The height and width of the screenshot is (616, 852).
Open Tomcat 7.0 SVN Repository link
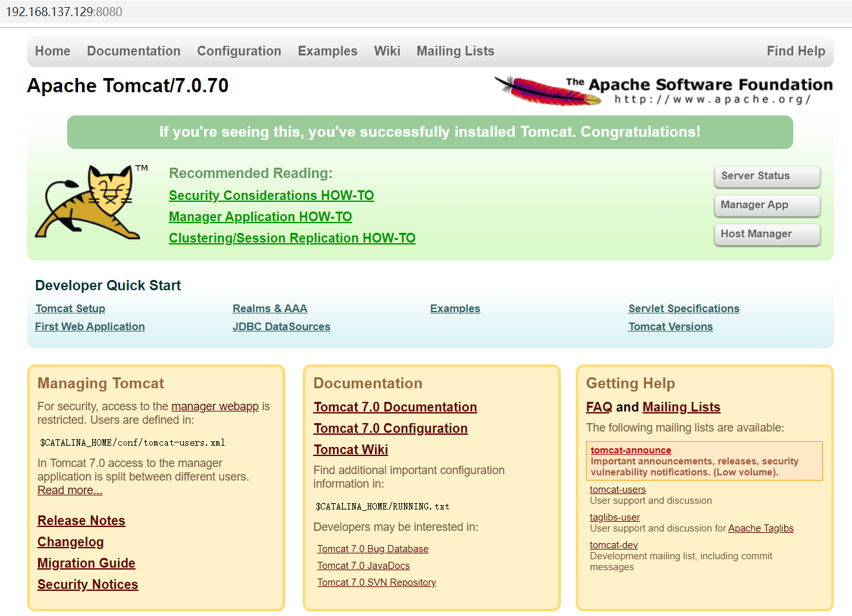pyautogui.click(x=376, y=582)
